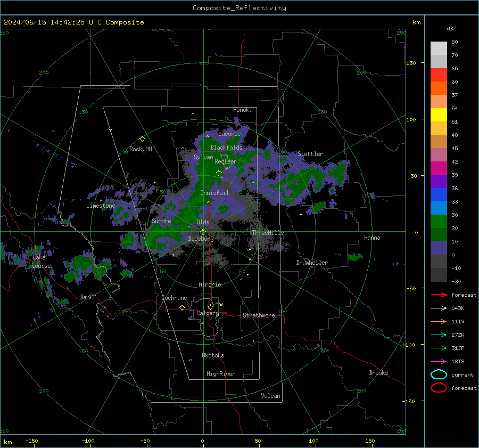Click the green 30 dBZ color swatch

(x=439, y=222)
